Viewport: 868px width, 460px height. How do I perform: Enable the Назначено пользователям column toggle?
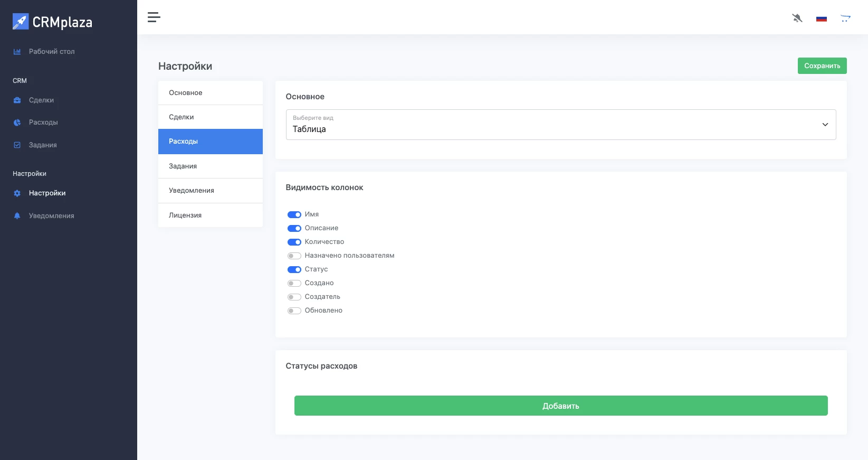294,256
